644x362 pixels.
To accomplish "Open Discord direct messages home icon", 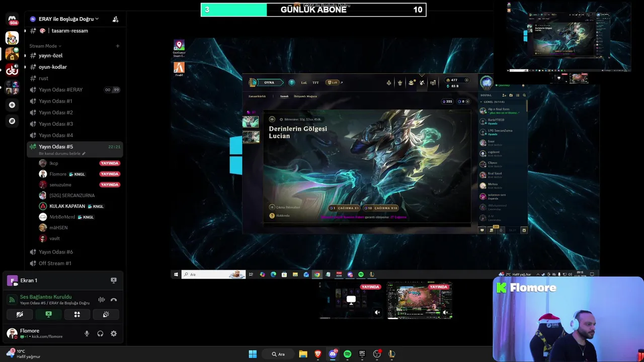I will click(x=12, y=20).
